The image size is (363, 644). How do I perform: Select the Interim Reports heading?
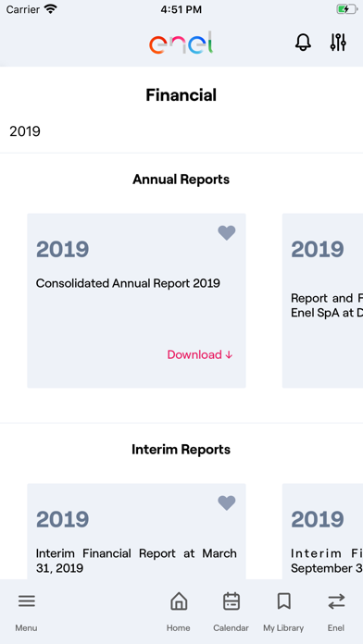coord(181,450)
